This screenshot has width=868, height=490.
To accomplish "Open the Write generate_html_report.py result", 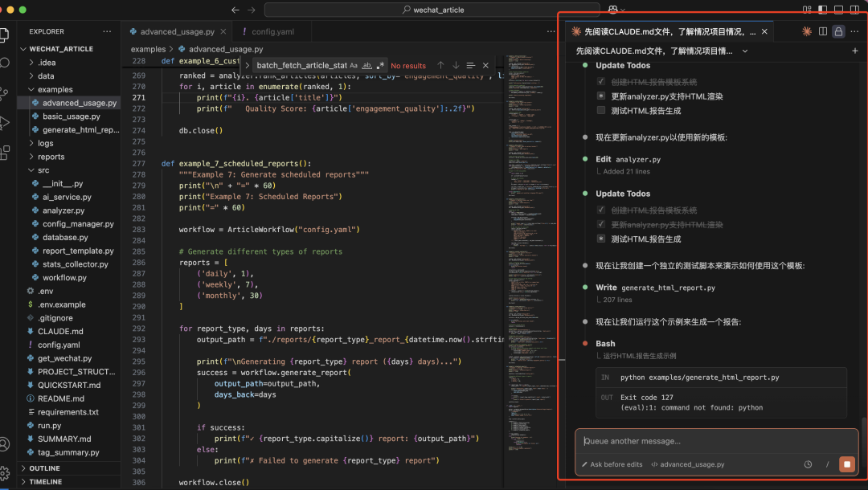I will pos(656,288).
